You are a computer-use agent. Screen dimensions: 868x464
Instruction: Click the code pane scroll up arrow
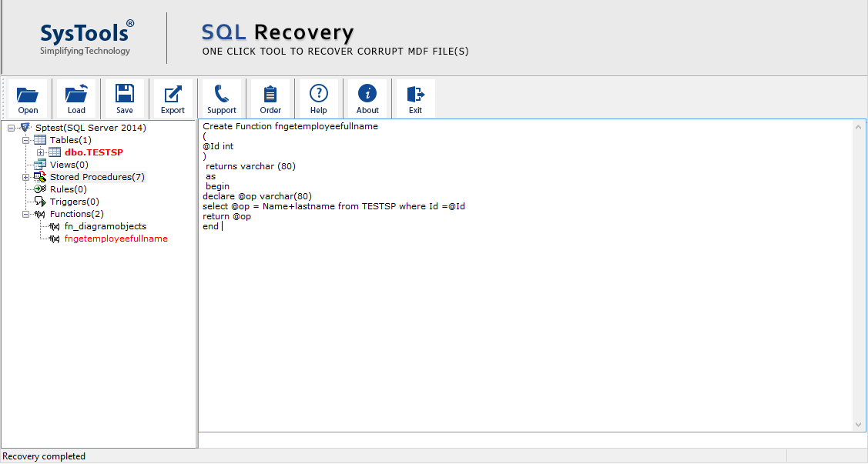click(x=858, y=127)
